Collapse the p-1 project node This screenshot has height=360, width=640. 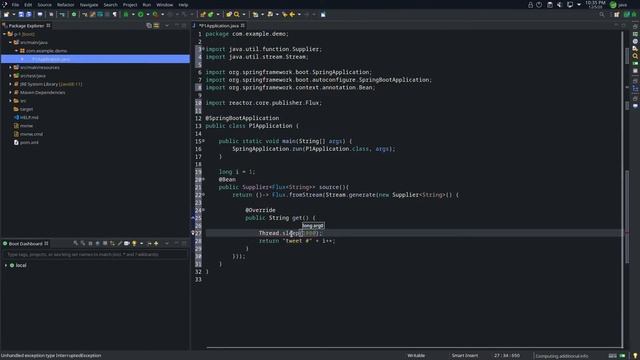4,34
